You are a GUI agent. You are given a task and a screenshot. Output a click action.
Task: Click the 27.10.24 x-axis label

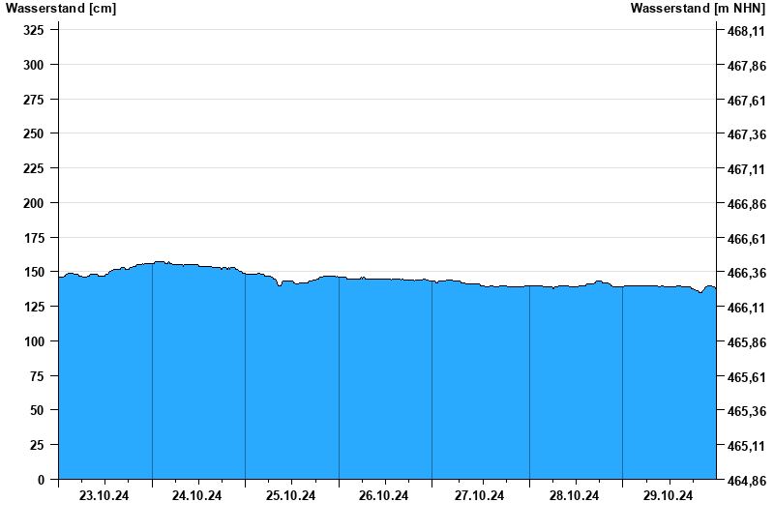479,496
